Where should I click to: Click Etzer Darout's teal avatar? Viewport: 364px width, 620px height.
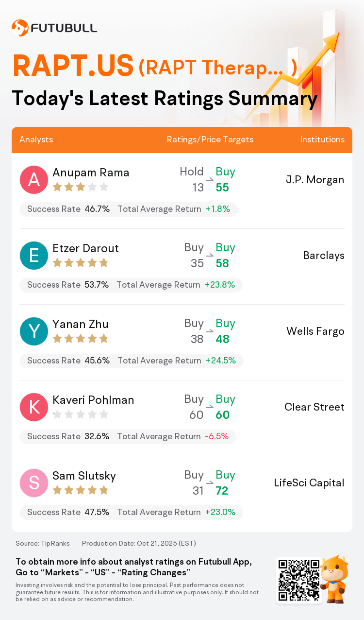pyautogui.click(x=34, y=256)
